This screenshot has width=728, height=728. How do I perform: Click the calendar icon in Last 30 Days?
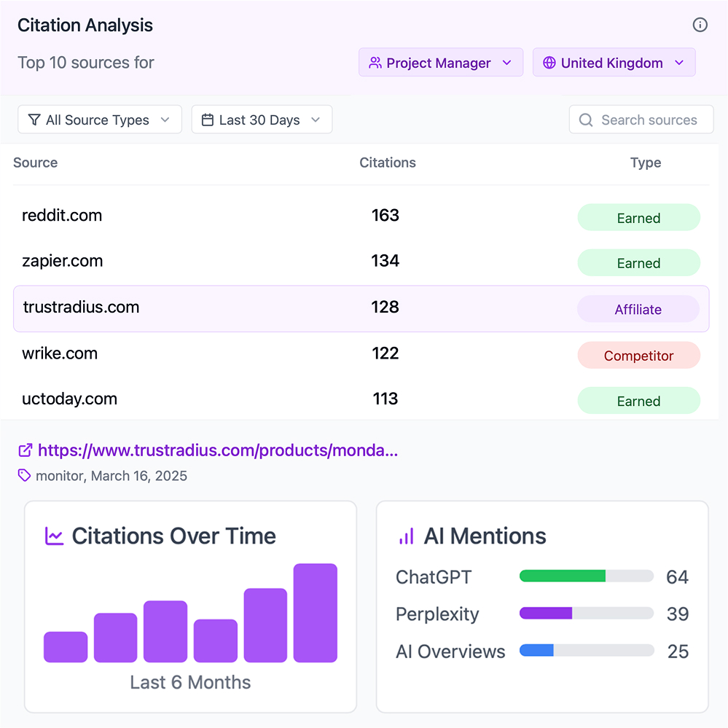point(208,120)
